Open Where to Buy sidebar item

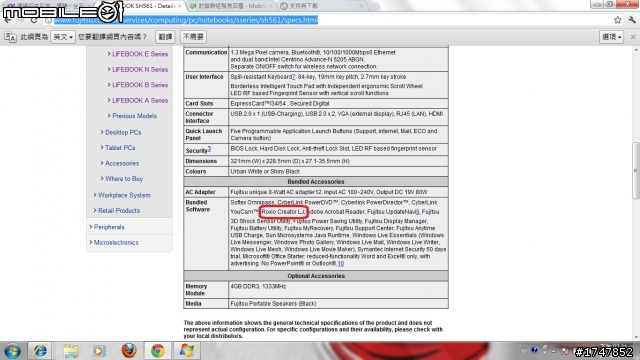point(124,179)
